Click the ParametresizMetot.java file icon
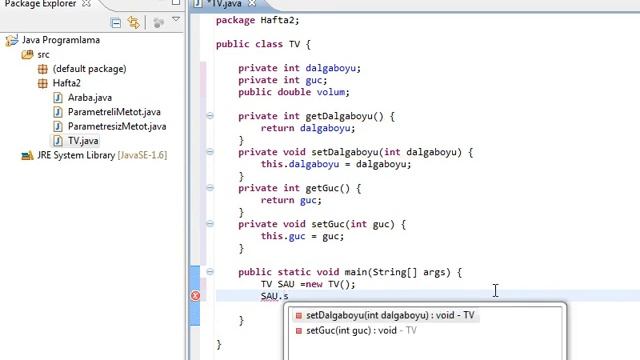The image size is (640, 360). pyautogui.click(x=58, y=126)
